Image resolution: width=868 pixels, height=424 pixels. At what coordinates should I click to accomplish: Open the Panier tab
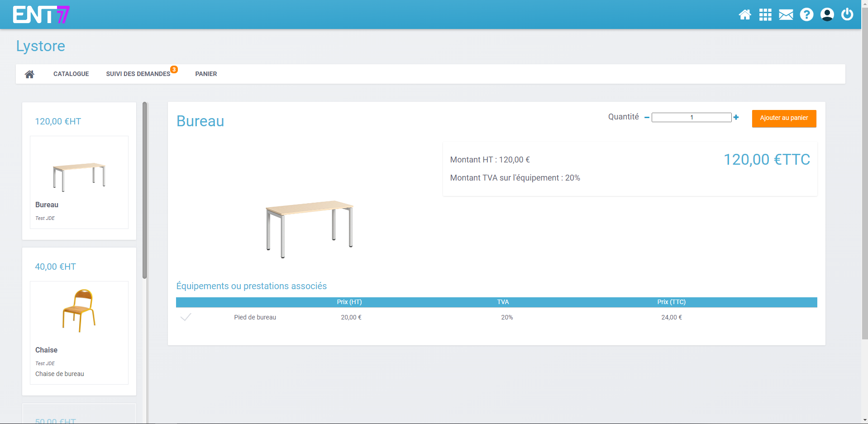206,74
